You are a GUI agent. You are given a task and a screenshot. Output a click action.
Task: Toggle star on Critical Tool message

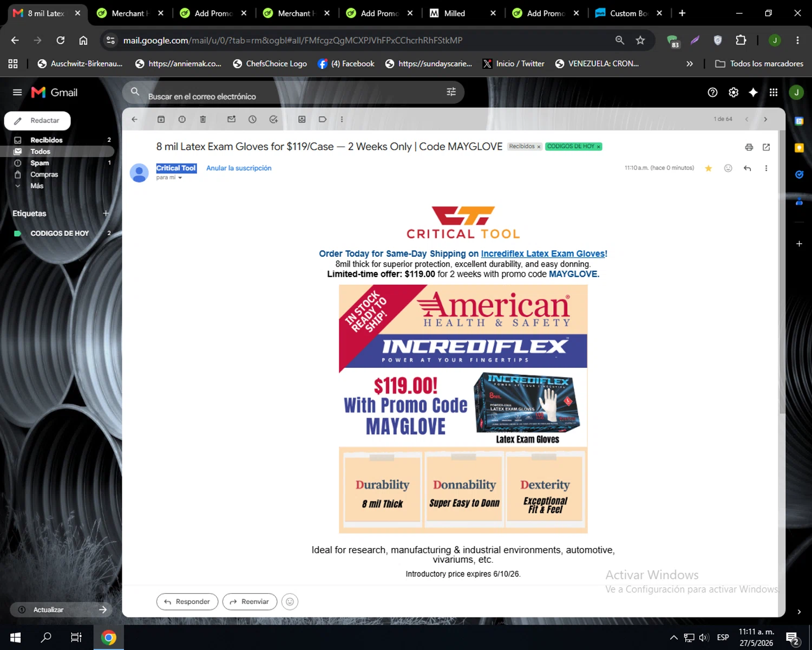708,168
